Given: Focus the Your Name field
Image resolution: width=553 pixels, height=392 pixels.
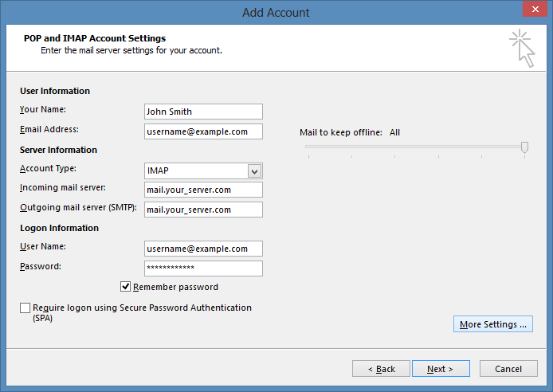Looking at the screenshot, I should [203, 112].
